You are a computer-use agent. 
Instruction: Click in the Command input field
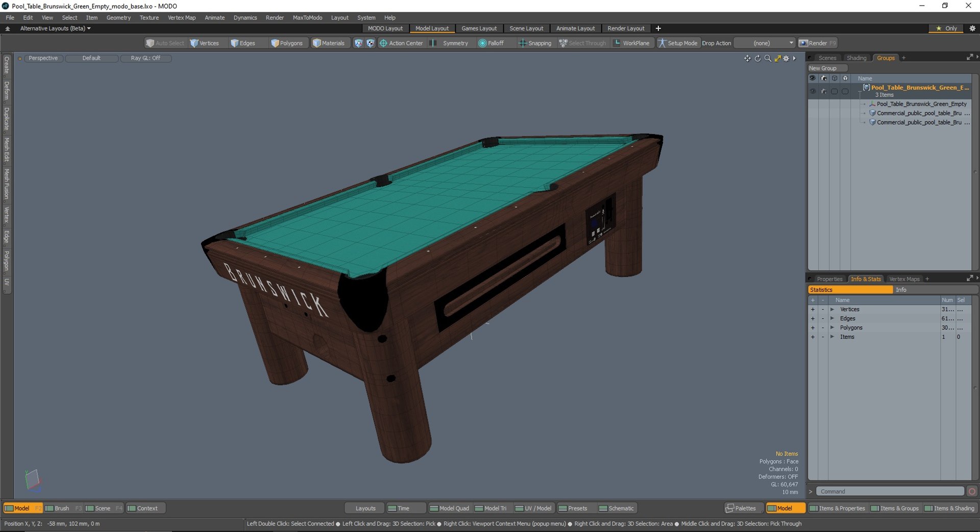(x=890, y=492)
